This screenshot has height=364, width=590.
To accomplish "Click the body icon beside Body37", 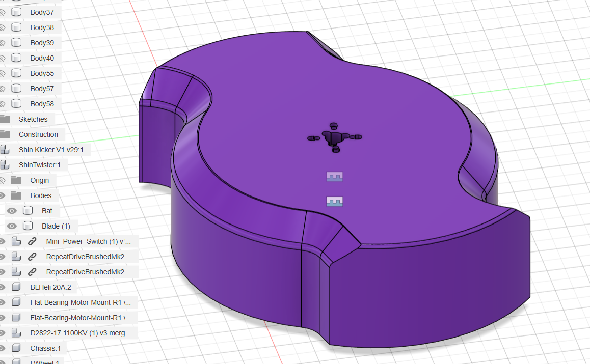I will click(x=16, y=12).
